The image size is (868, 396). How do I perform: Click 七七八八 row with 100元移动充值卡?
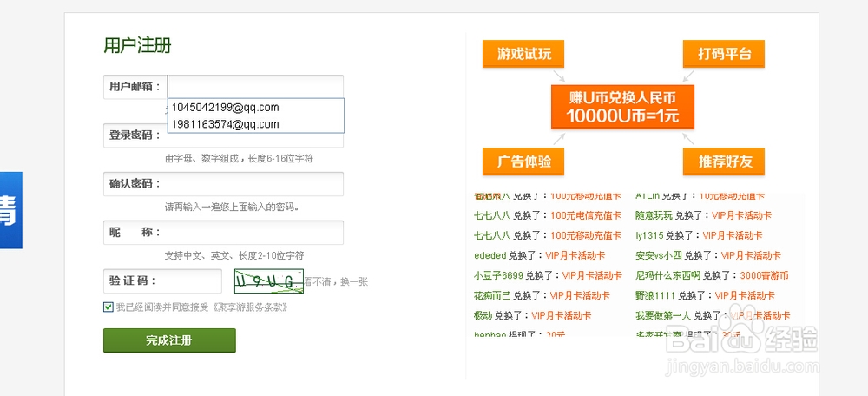[548, 235]
